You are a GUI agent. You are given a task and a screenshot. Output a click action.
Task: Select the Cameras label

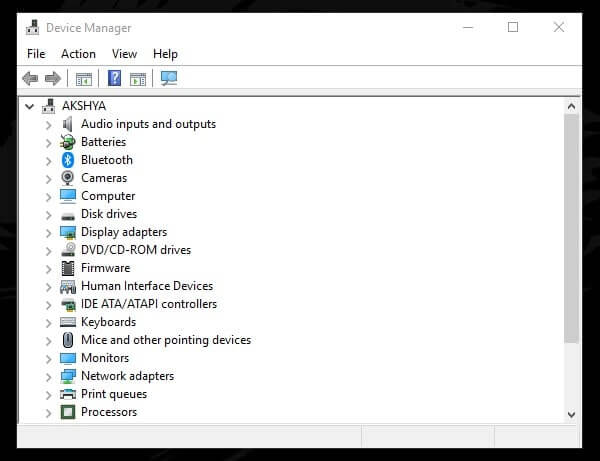pos(104,178)
